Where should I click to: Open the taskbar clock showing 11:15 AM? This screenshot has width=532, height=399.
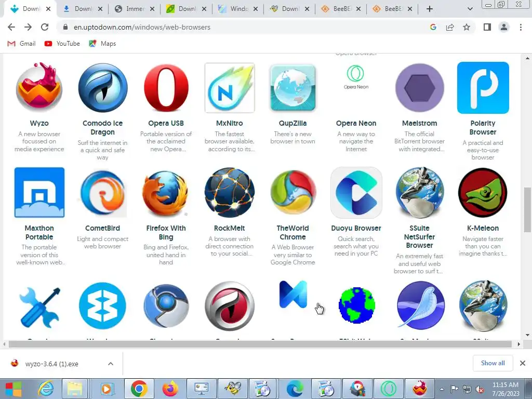(506, 389)
